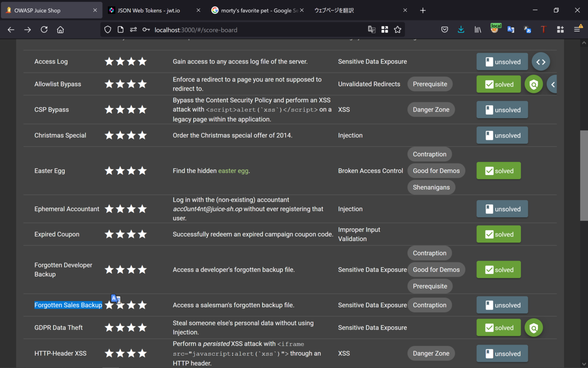Viewport: 588px width, 368px height.
Task: Click the saved password key icon
Action: click(x=146, y=29)
